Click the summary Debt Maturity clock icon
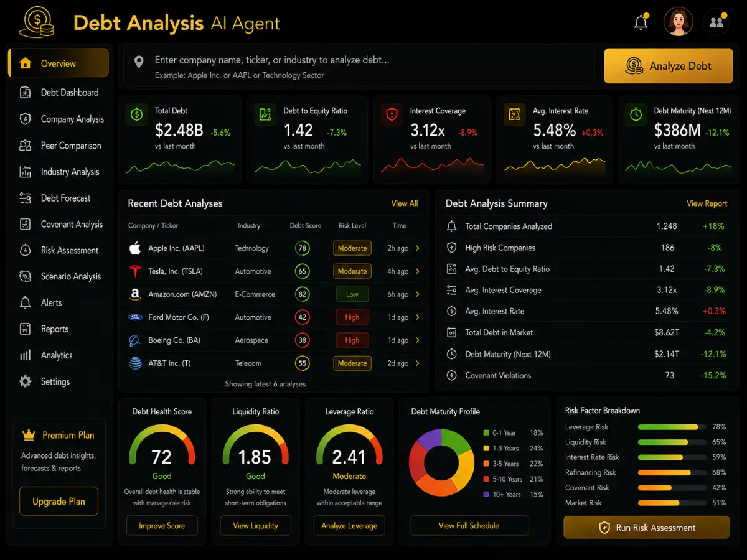 click(452, 354)
